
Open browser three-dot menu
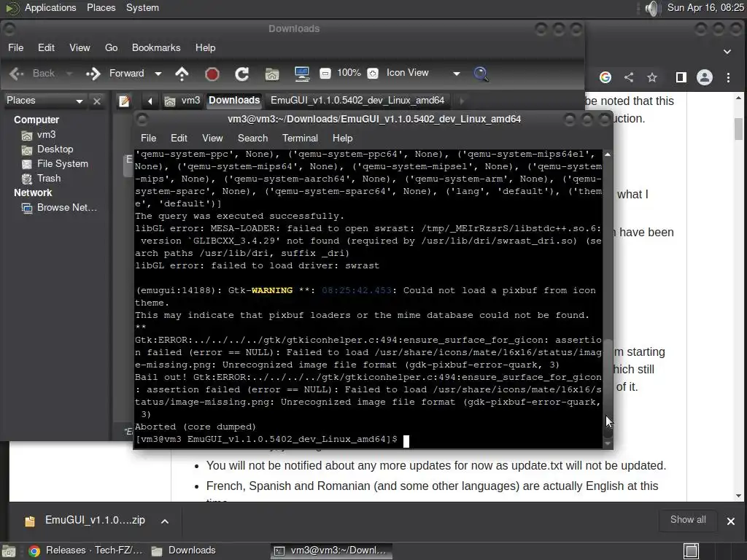point(729,77)
